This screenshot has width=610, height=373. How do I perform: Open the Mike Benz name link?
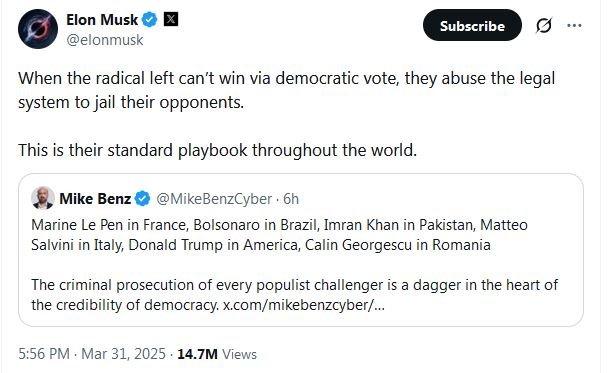coord(95,199)
